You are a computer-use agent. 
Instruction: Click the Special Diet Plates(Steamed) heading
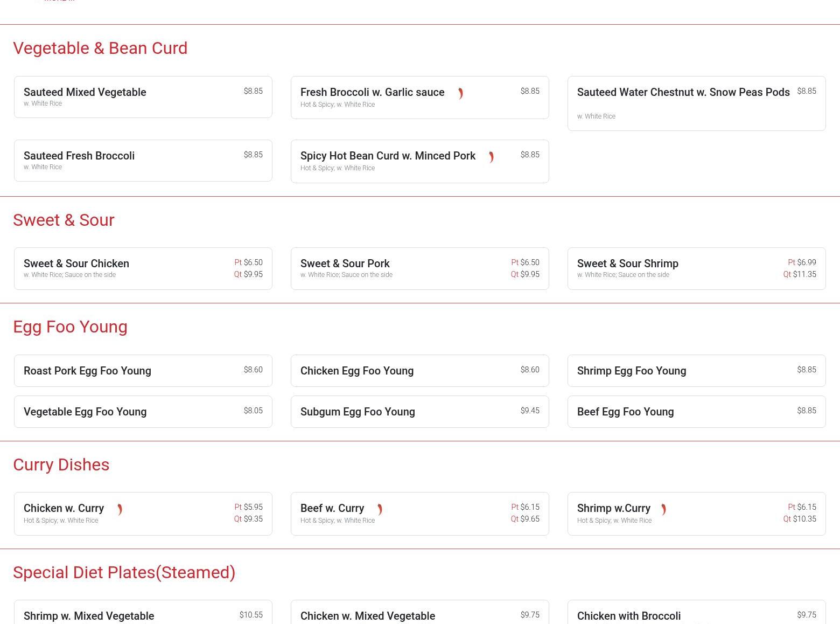[x=124, y=572]
